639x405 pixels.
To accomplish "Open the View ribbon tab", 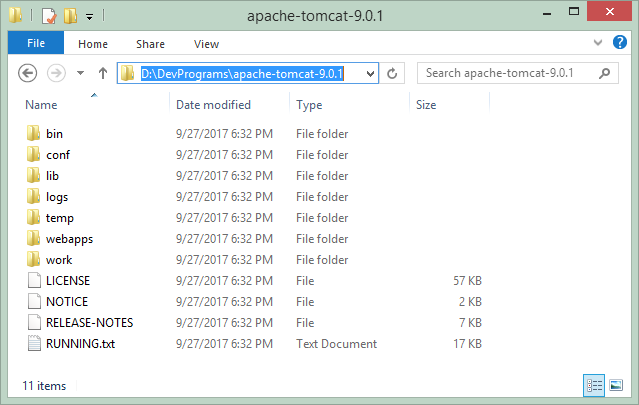I will coord(206,44).
